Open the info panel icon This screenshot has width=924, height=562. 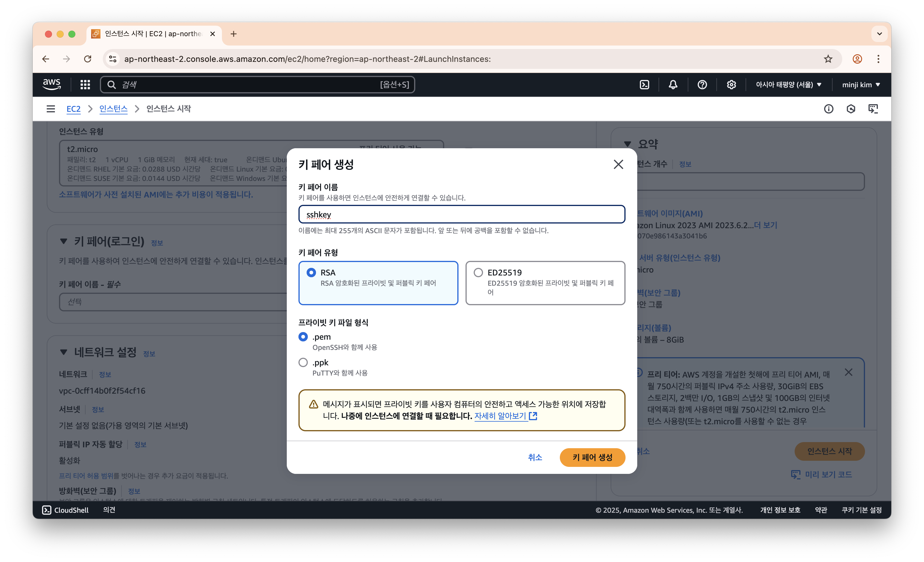(829, 109)
